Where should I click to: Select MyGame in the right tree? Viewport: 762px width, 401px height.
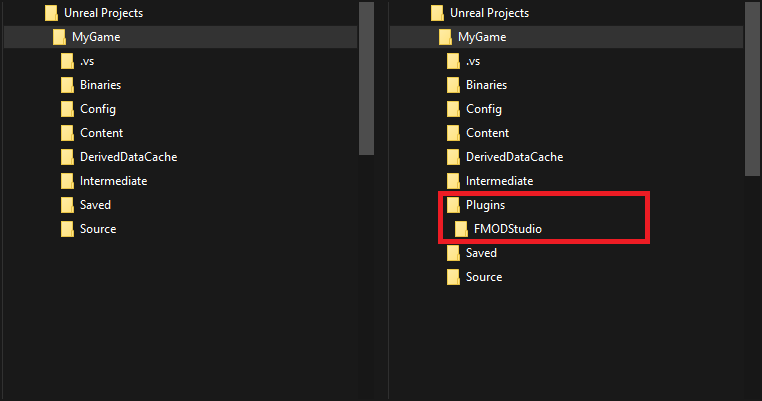click(x=481, y=37)
